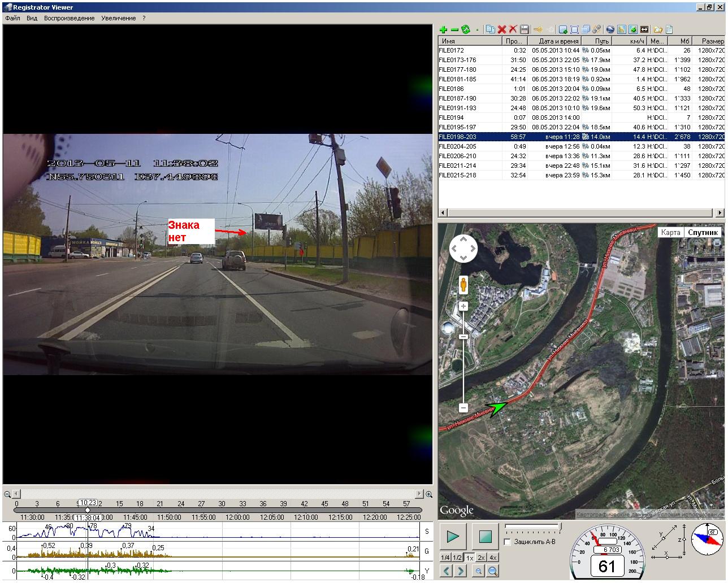Switch map to Спутник view
The height and width of the screenshot is (583, 728).
pos(703,232)
